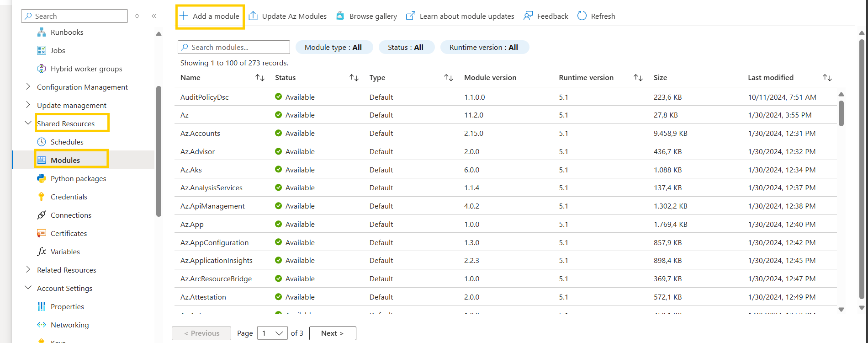868x343 pixels.
Task: Open Hybrid worker groups
Action: [86, 69]
